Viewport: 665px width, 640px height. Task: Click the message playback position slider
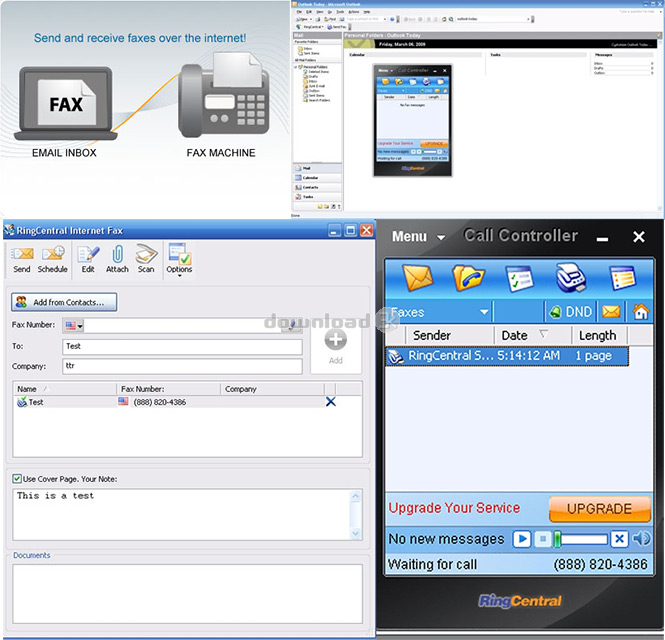(x=582, y=539)
